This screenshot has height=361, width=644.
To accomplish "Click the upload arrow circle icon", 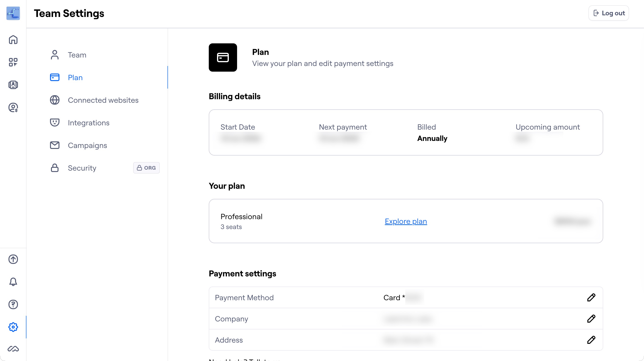I will 13,259.
